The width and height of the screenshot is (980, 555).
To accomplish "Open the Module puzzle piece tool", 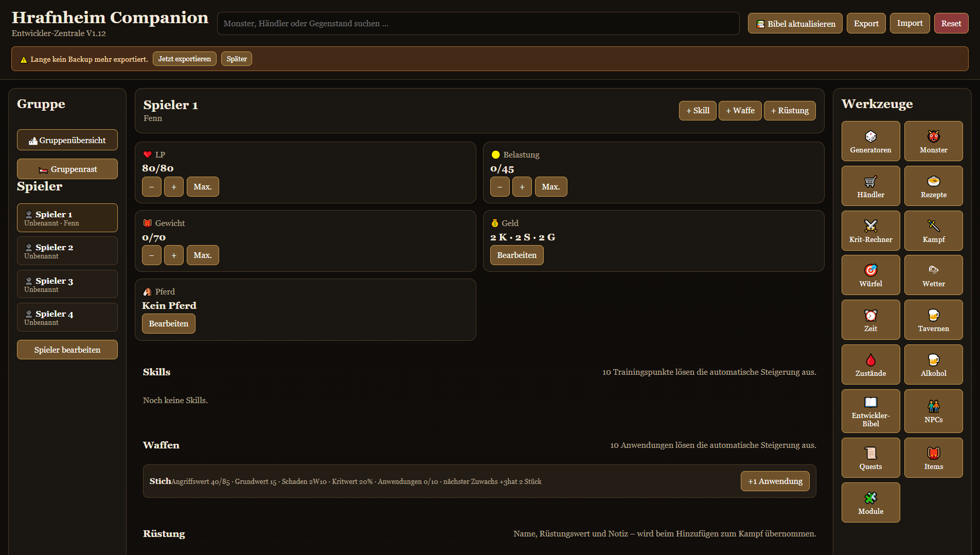I will pyautogui.click(x=870, y=502).
